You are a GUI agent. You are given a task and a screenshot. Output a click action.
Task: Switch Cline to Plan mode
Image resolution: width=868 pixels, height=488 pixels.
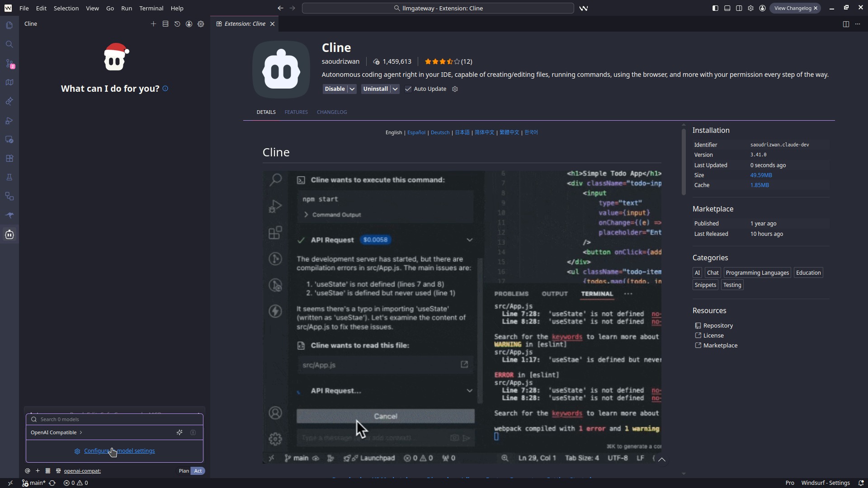point(184,471)
